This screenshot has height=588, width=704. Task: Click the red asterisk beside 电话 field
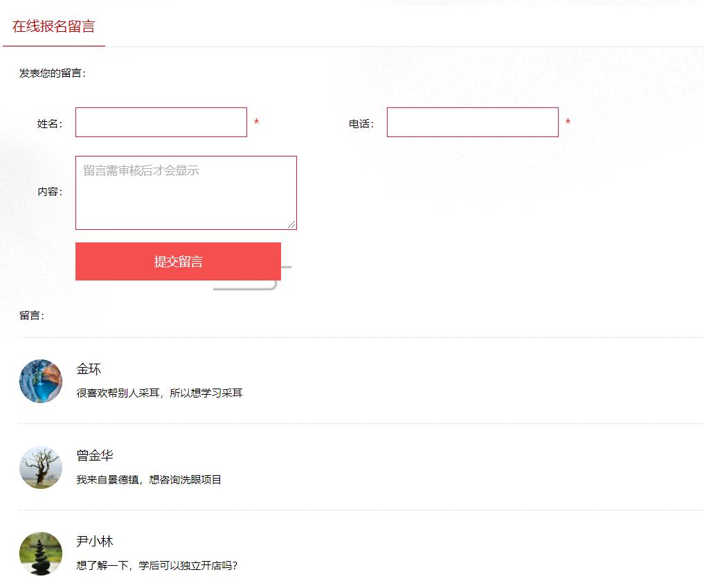pyautogui.click(x=568, y=123)
